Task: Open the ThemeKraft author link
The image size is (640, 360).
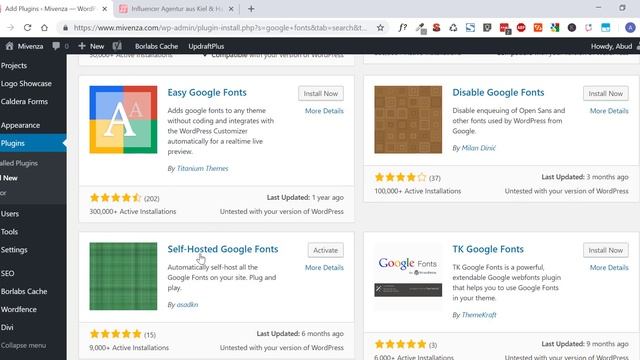Action: click(x=479, y=315)
